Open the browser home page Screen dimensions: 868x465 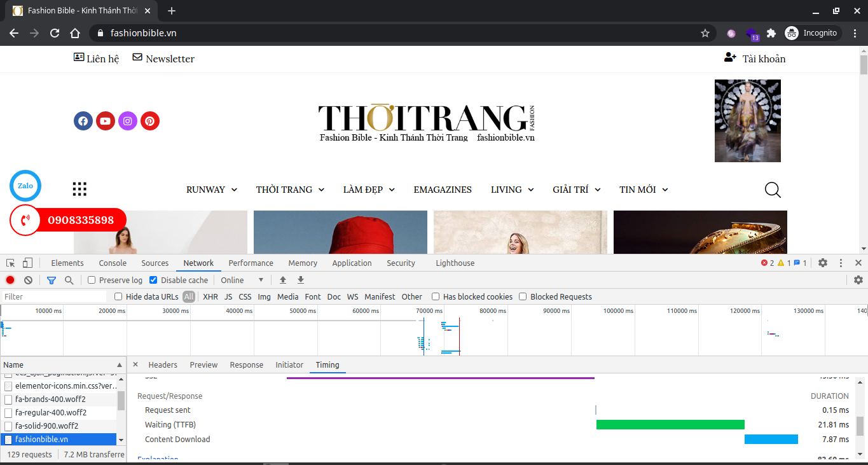(75, 33)
